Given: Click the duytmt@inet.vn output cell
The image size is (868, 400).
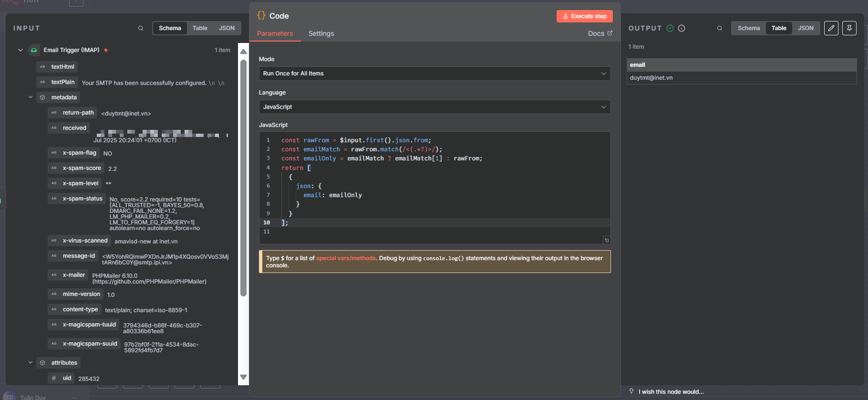Looking at the screenshot, I should click(x=742, y=78).
